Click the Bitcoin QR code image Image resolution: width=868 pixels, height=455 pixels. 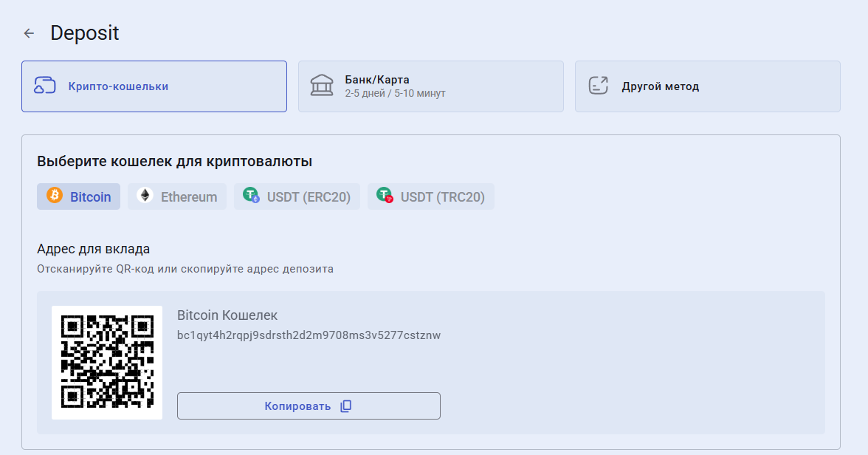click(106, 362)
